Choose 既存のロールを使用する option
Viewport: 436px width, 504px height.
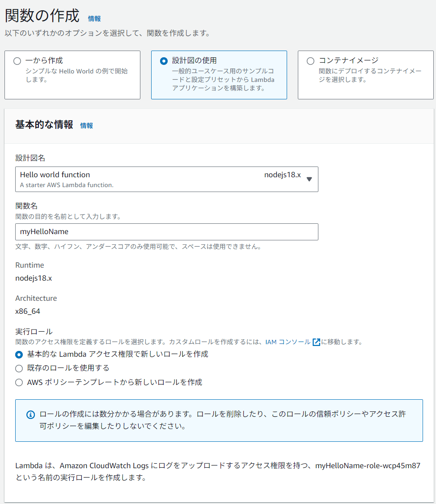click(19, 368)
